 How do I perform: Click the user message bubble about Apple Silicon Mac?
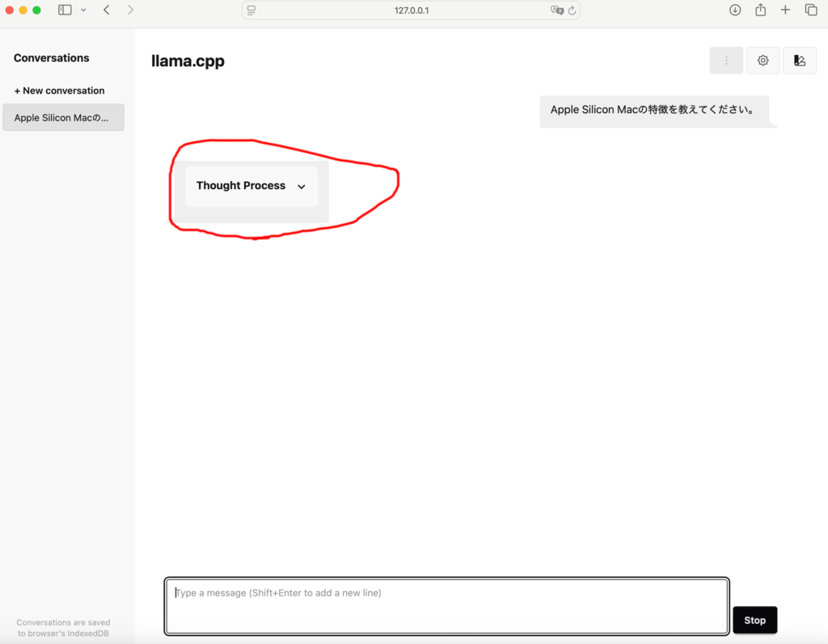click(x=653, y=111)
